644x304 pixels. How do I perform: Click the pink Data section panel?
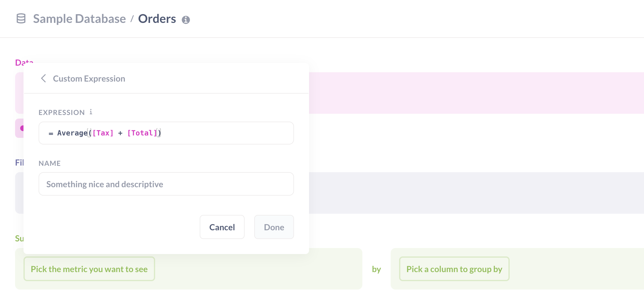point(476,93)
